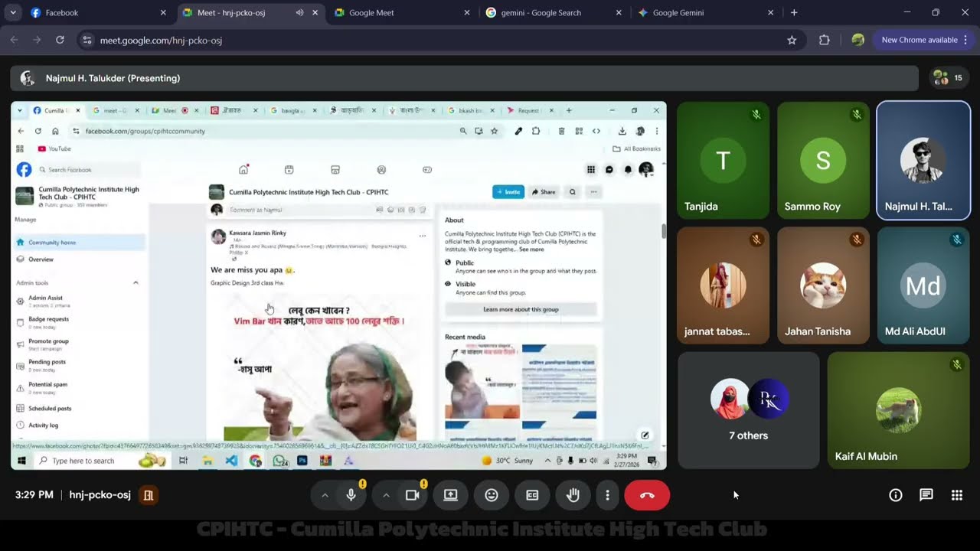The height and width of the screenshot is (551, 980).
Task: Open video settings arrow beside camera
Action: coord(386,495)
